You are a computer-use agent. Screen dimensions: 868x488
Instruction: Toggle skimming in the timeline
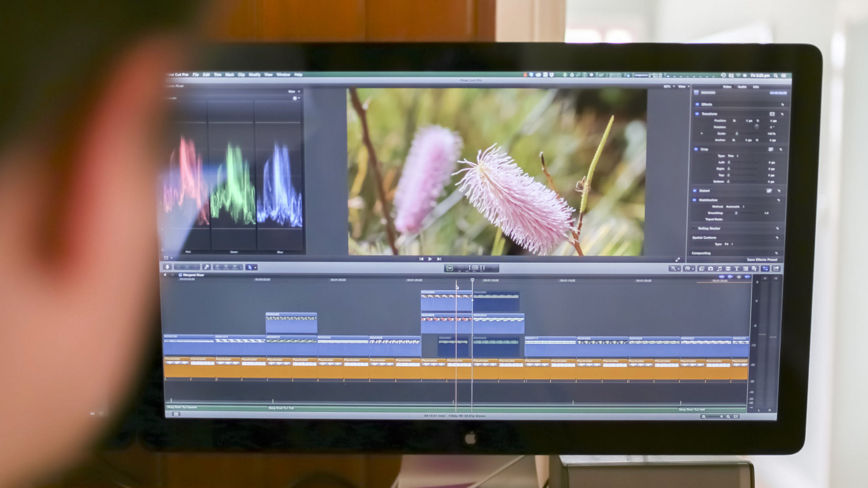pos(722,277)
